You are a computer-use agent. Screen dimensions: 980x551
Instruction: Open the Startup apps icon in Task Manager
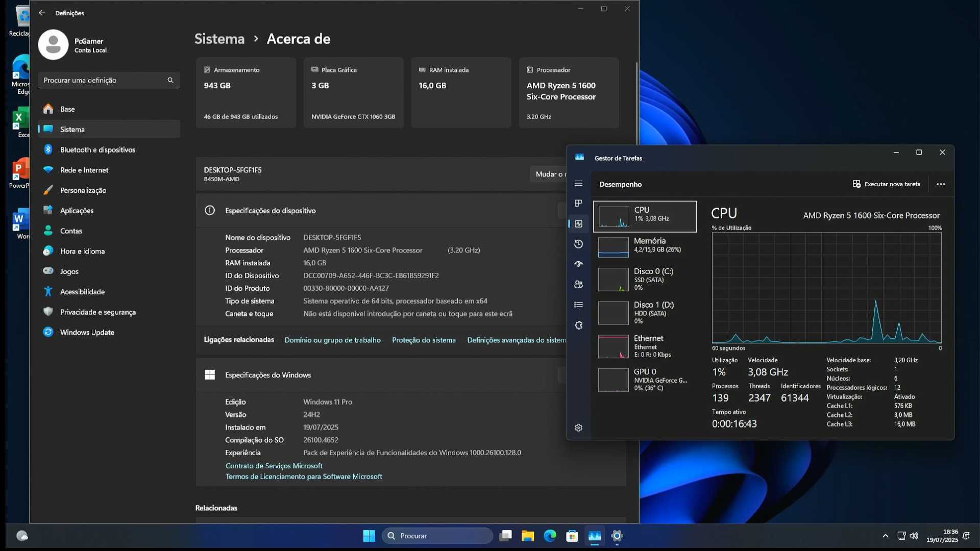coord(578,264)
